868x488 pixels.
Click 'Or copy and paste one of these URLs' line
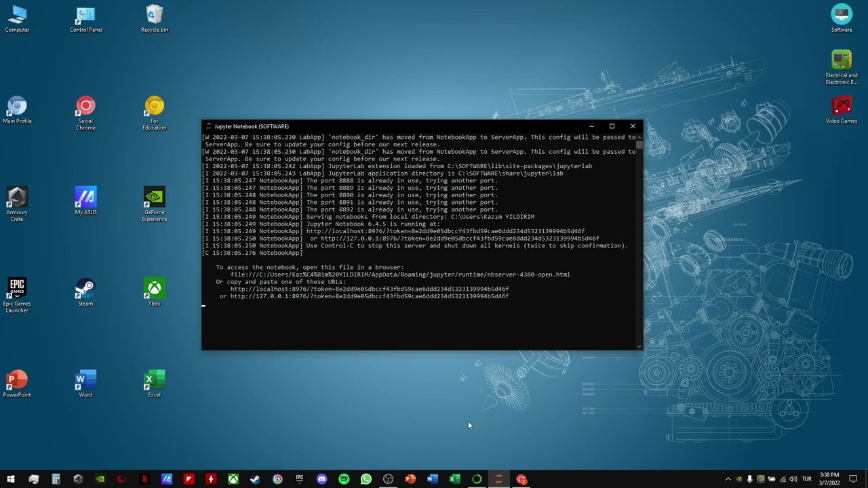coord(281,282)
